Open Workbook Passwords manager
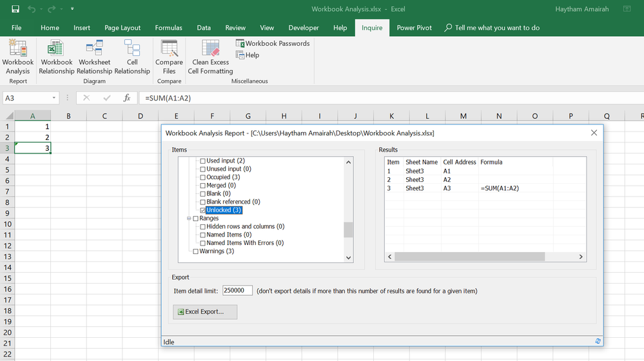This screenshot has height=361, width=644. (x=273, y=43)
